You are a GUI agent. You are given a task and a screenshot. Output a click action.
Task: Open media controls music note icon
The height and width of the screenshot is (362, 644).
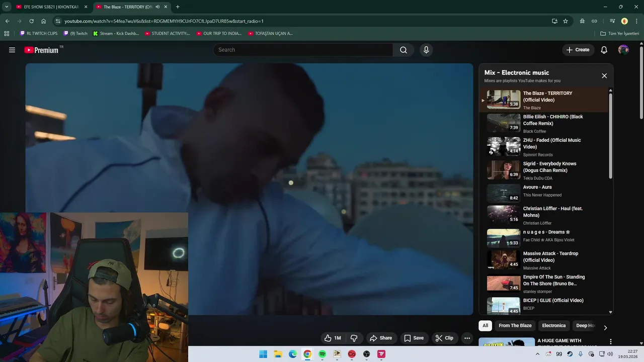tap(612, 21)
